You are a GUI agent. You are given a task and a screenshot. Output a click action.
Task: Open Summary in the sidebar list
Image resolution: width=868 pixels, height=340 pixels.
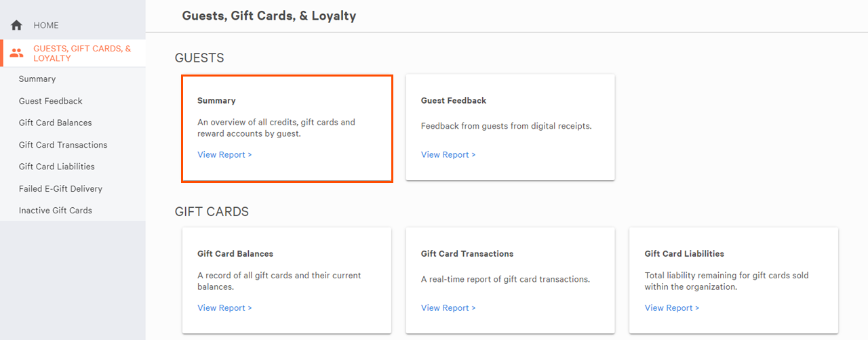(37, 79)
